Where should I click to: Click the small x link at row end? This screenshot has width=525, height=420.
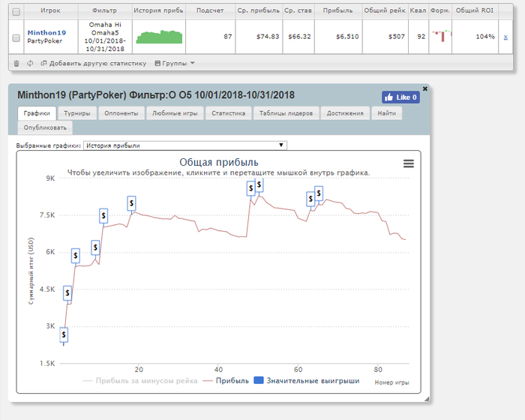pyautogui.click(x=505, y=37)
